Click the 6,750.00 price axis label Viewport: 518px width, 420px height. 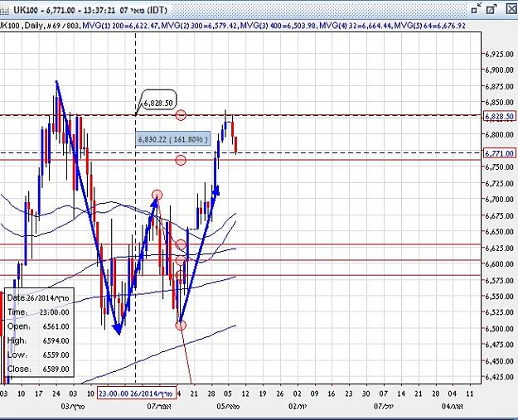tap(500, 167)
